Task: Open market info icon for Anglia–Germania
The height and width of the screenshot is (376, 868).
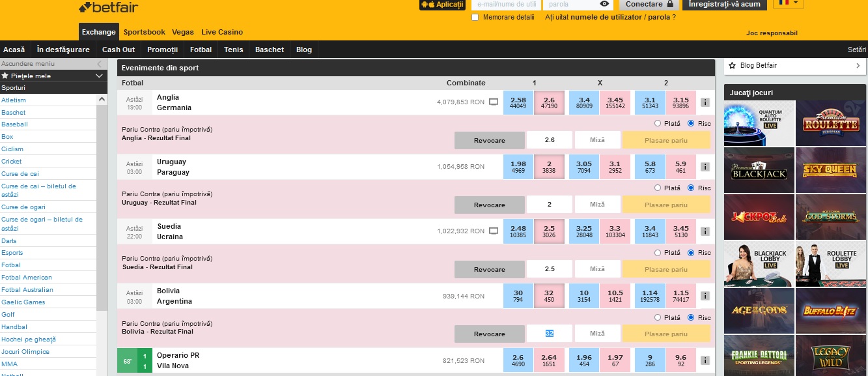Action: click(x=705, y=102)
